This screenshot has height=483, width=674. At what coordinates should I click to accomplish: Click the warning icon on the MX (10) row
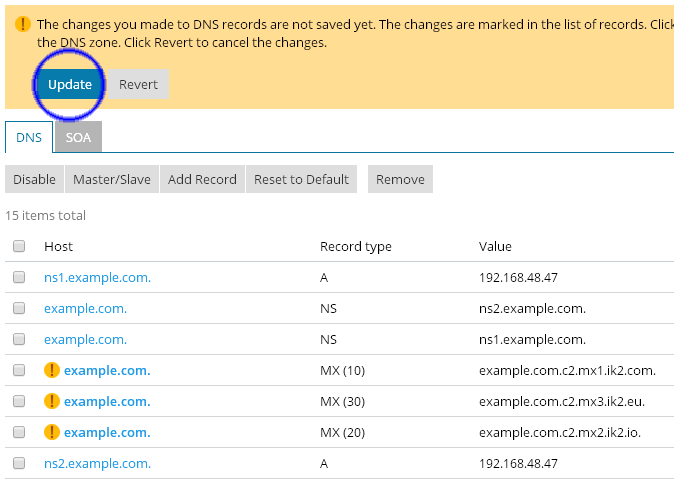tap(52, 370)
